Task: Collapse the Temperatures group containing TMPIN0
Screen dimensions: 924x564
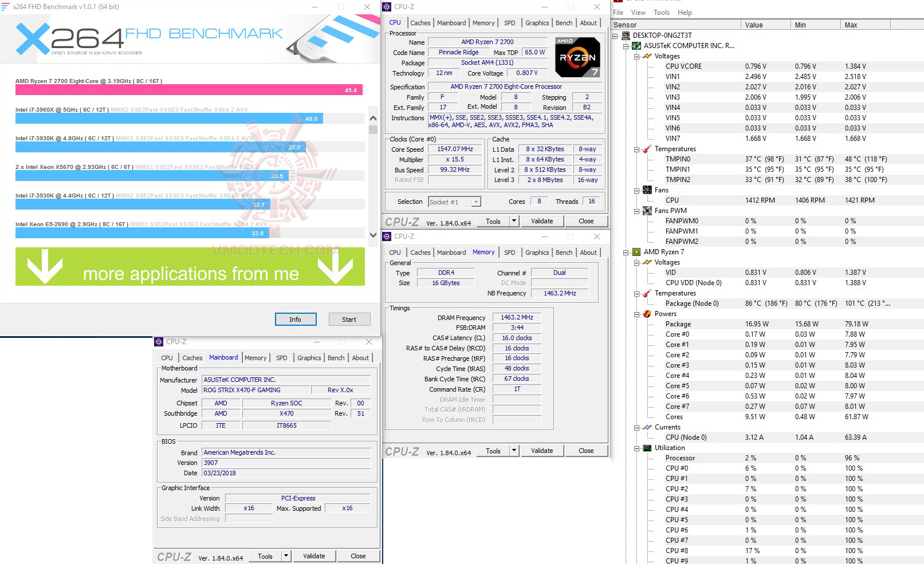Action: 636,149
